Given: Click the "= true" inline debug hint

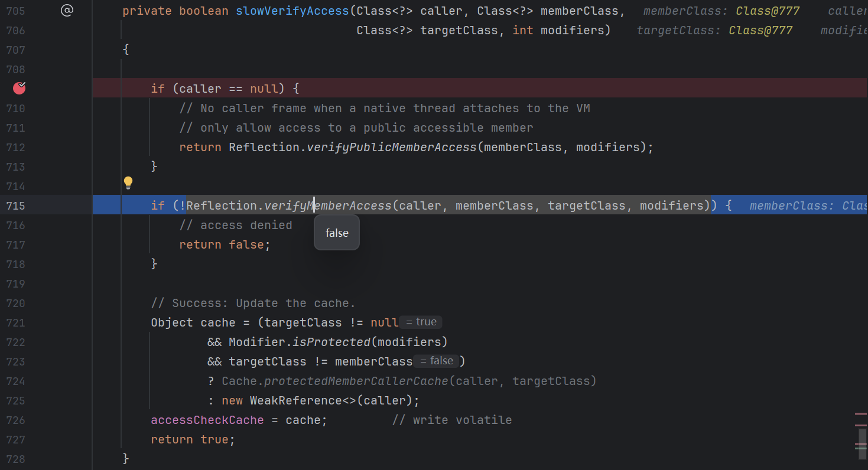Looking at the screenshot, I should tap(421, 322).
